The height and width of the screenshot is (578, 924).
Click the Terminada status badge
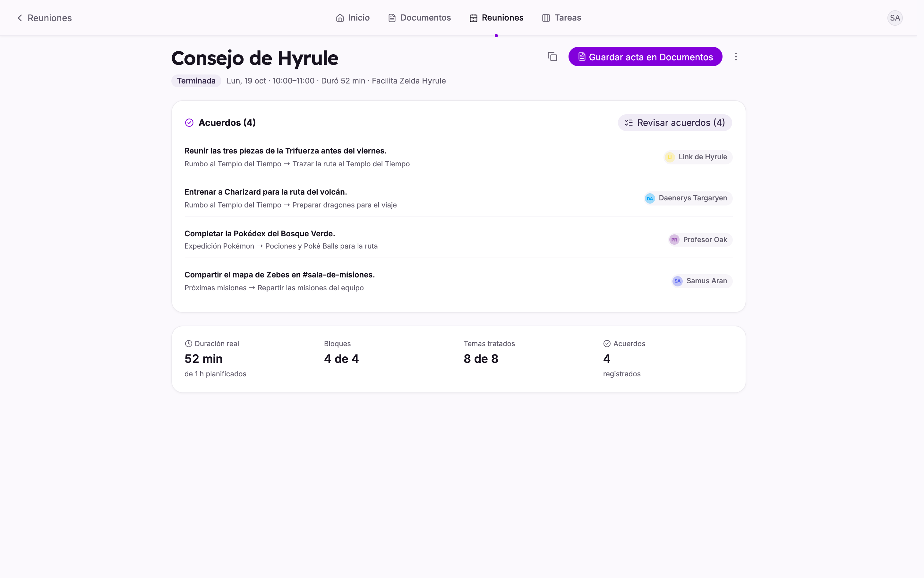196,81
